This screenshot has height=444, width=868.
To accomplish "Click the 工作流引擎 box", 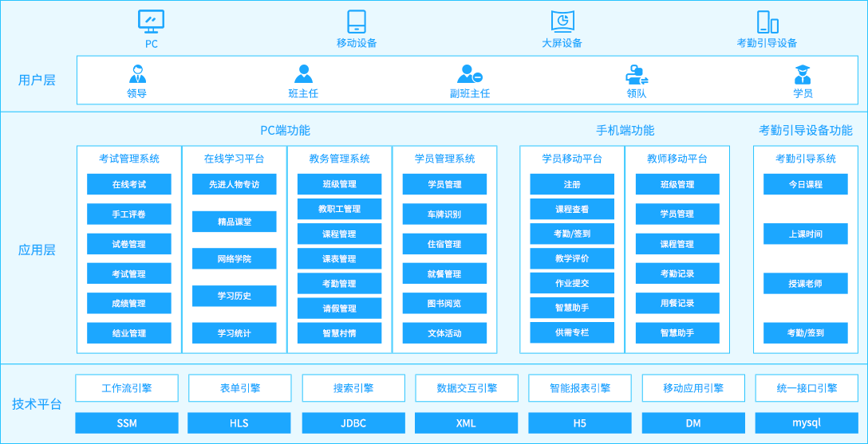I will (127, 388).
